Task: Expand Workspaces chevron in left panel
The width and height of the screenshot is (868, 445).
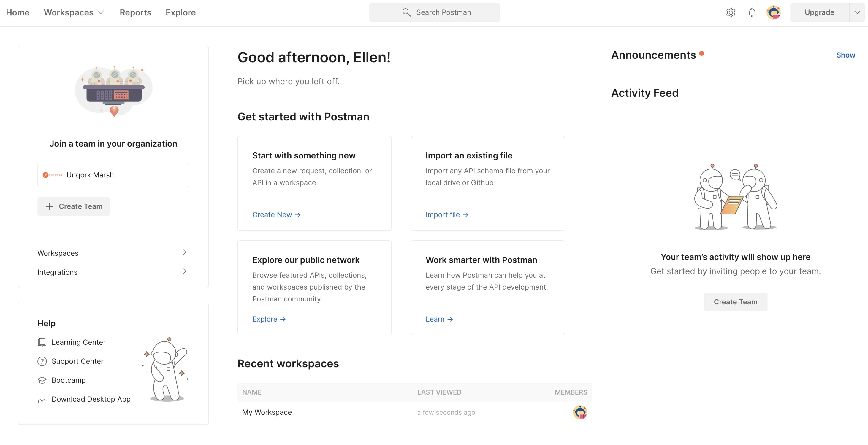Action: 185,252
